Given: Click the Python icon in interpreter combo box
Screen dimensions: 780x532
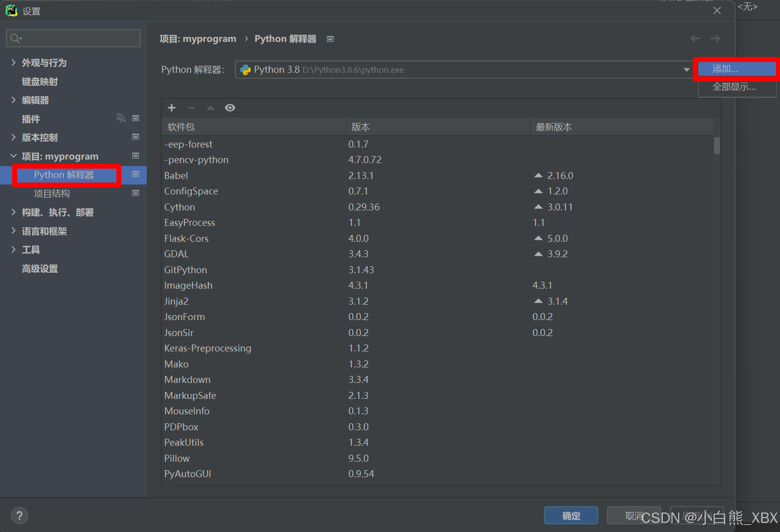Looking at the screenshot, I should 246,70.
